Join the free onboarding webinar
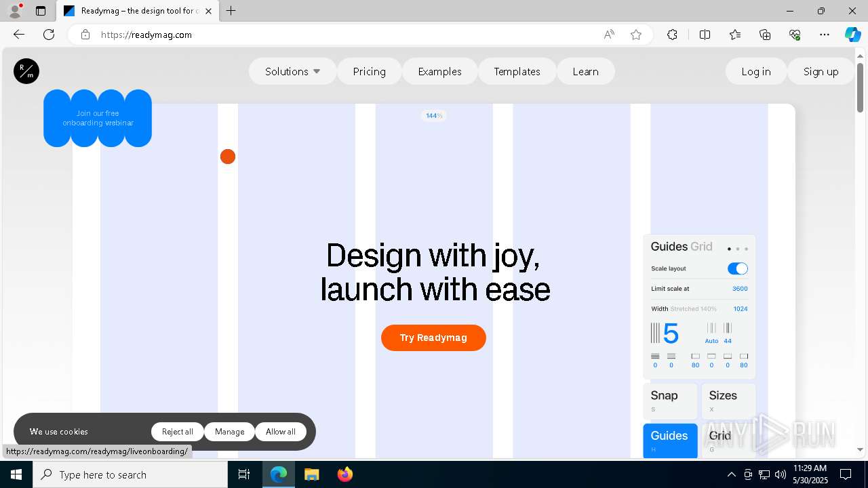 98,118
